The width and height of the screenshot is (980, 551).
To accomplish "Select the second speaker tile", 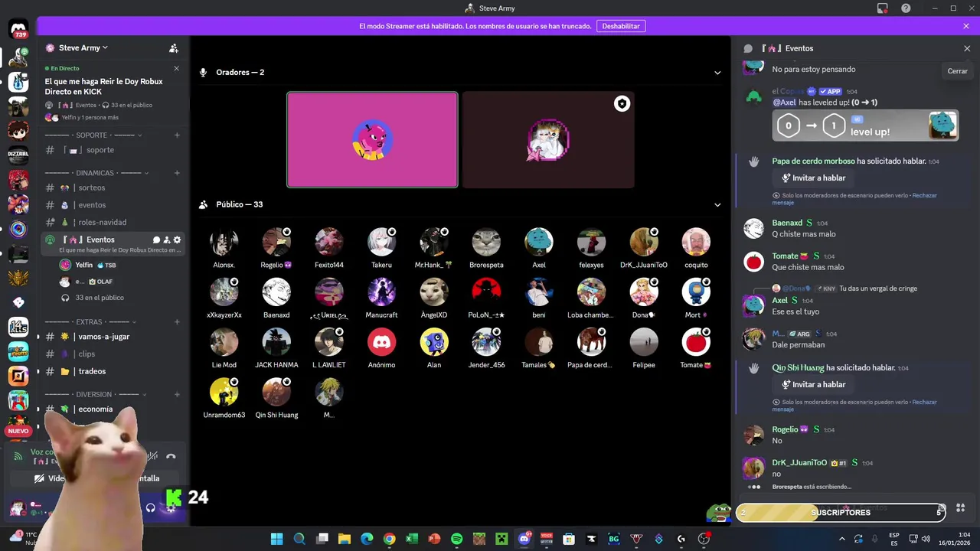I will [548, 140].
